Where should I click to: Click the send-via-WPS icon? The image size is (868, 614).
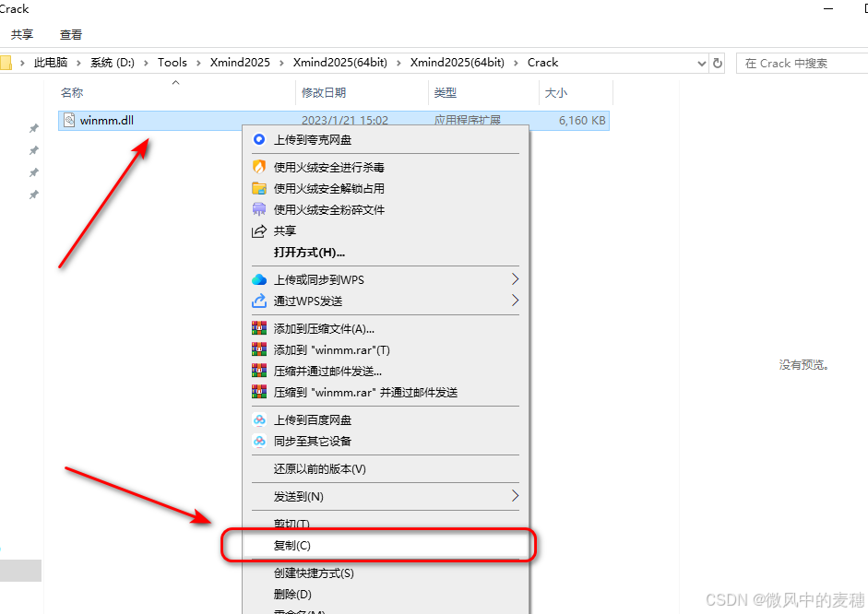coord(258,301)
